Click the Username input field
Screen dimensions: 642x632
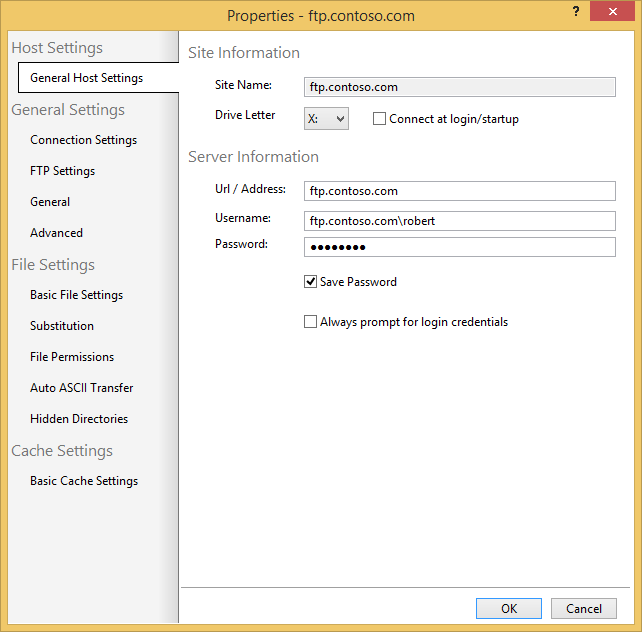[459, 219]
